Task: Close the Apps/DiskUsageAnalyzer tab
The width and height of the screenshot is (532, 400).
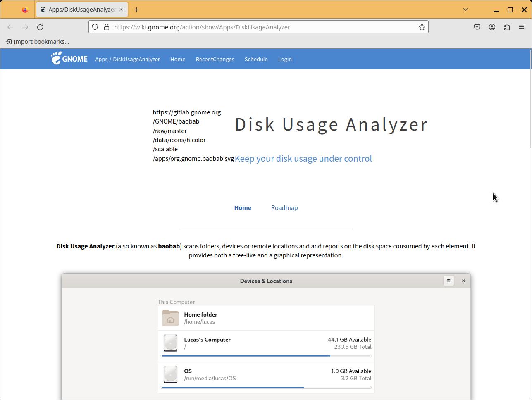Action: [121, 10]
